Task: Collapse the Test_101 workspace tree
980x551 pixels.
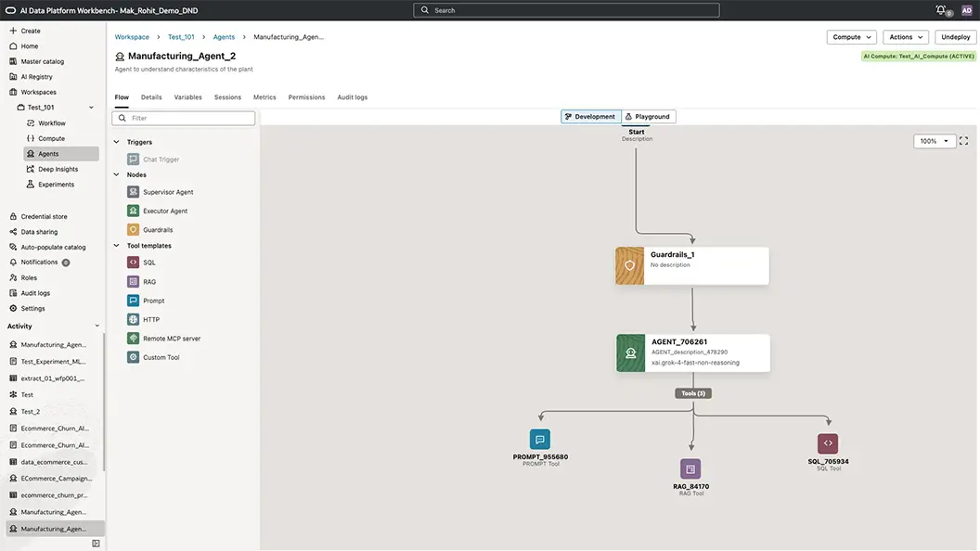Action: tap(91, 108)
